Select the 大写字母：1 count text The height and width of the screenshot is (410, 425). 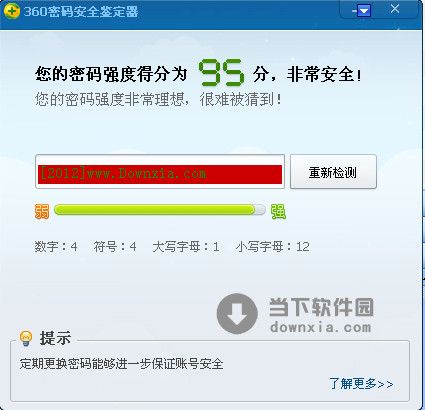pyautogui.click(x=186, y=247)
